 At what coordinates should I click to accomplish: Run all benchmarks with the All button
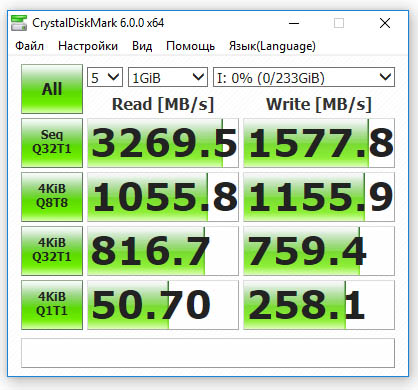pyautogui.click(x=52, y=89)
